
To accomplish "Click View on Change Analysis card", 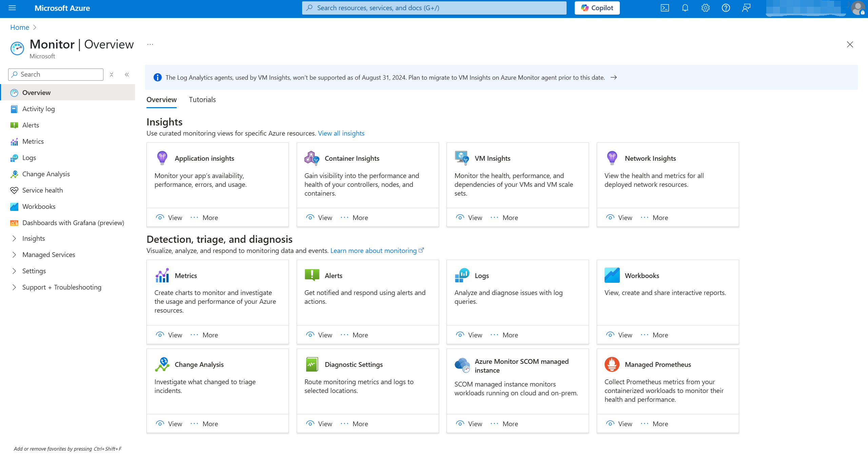I will click(169, 424).
